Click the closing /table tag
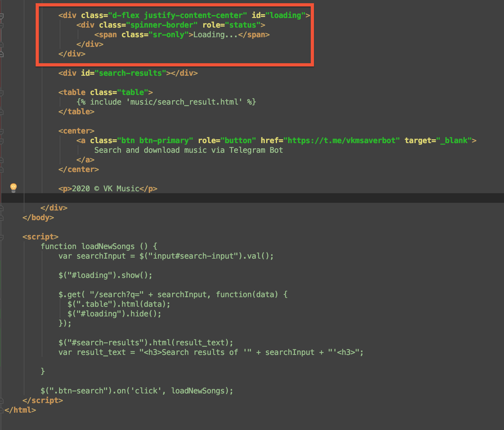504x430 pixels. (76, 112)
